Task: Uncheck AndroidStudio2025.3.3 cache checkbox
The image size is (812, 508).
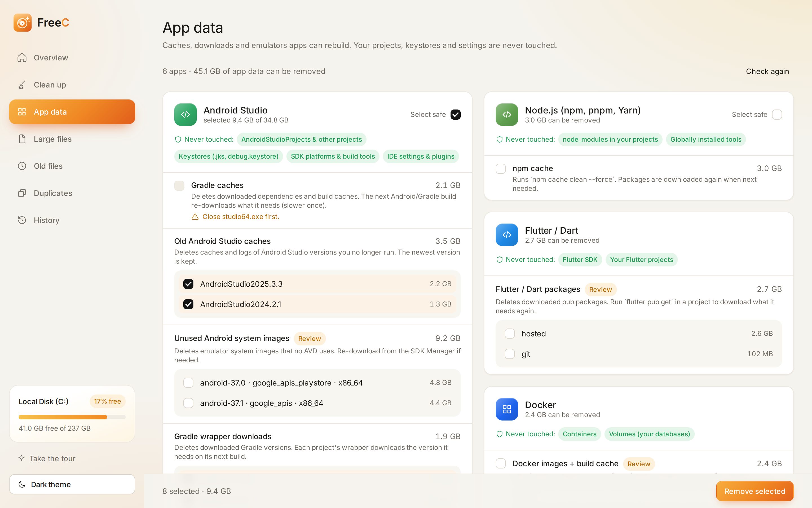Action: (x=188, y=284)
